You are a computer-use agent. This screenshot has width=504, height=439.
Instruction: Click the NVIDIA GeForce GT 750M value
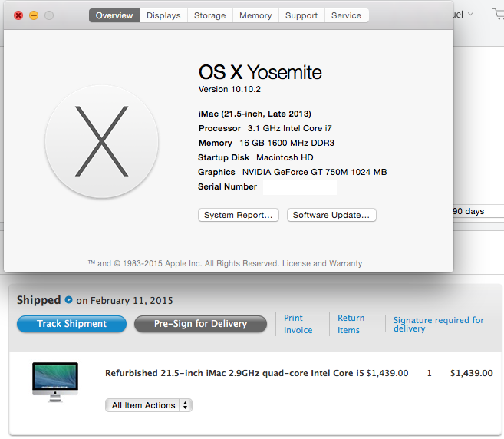[315, 172]
